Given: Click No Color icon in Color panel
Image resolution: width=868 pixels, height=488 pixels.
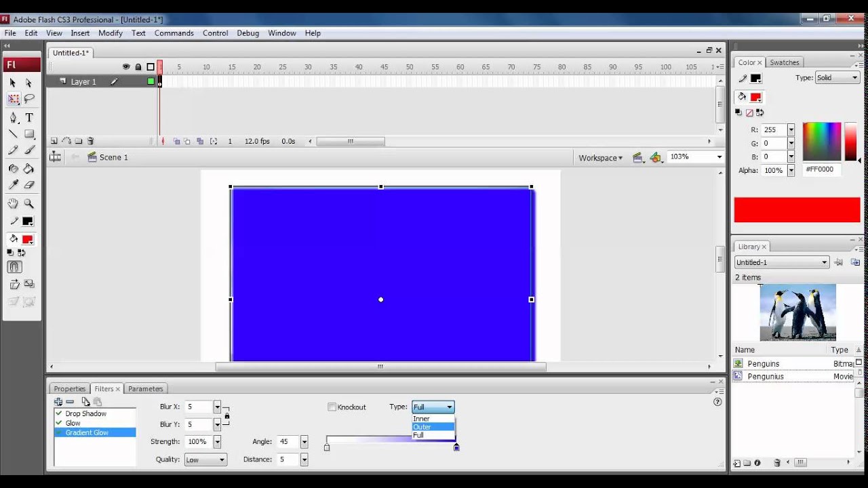Looking at the screenshot, I should (x=749, y=113).
